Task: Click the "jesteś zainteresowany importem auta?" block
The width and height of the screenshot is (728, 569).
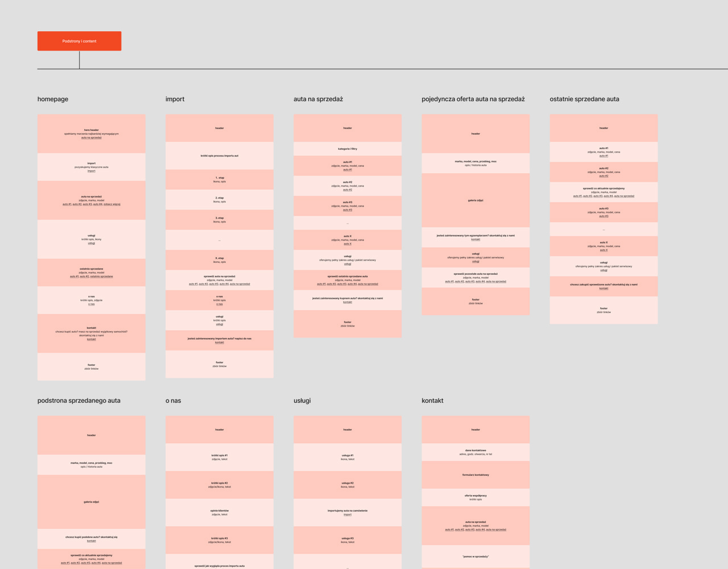Action: point(220,340)
